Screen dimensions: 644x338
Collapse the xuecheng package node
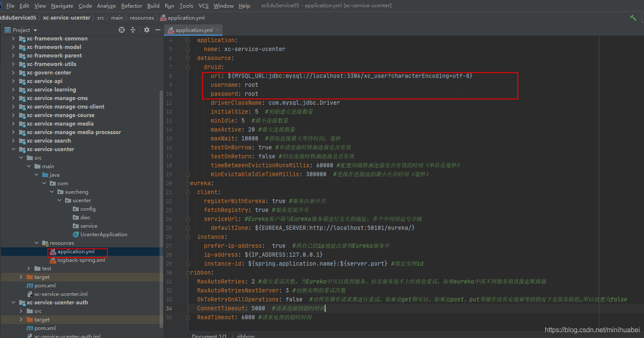[52, 192]
